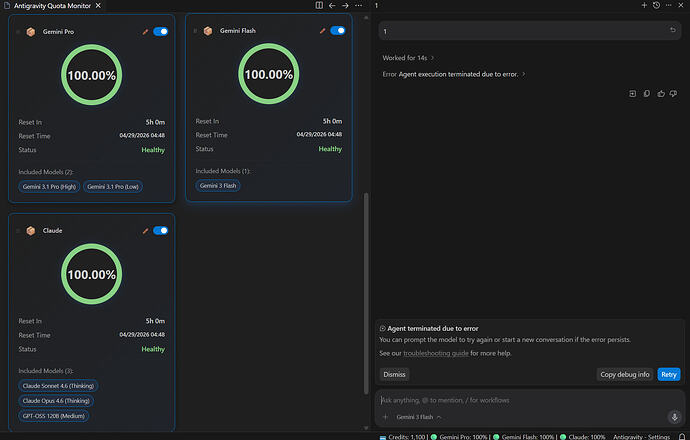Collapse the Agent terminated due to error notice
The image size is (690, 440).
point(382,329)
